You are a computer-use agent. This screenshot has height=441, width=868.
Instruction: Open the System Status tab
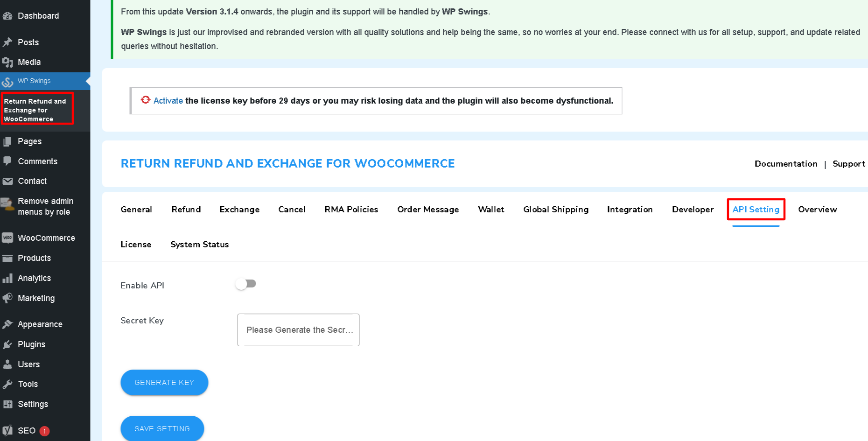tap(200, 245)
